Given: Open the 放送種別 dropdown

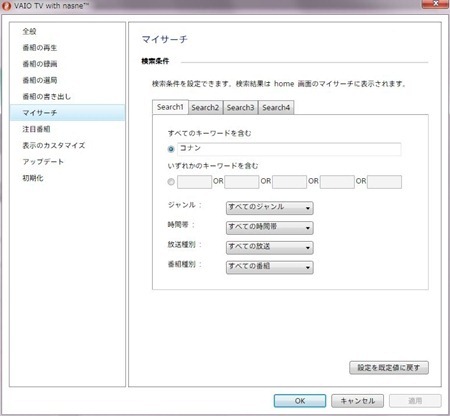Looking at the screenshot, I should click(x=270, y=247).
